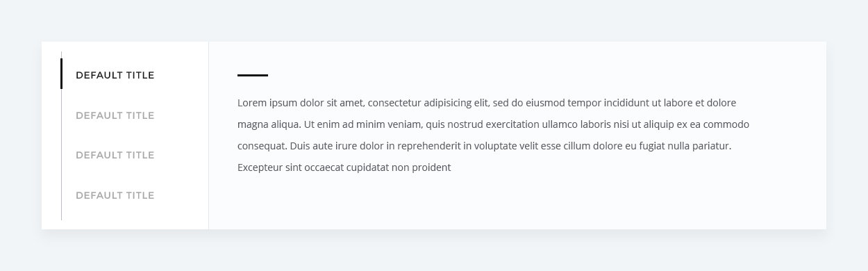The width and height of the screenshot is (868, 271).
Task: Click the word "cupidatat" in last line
Action: pyautogui.click(x=367, y=167)
